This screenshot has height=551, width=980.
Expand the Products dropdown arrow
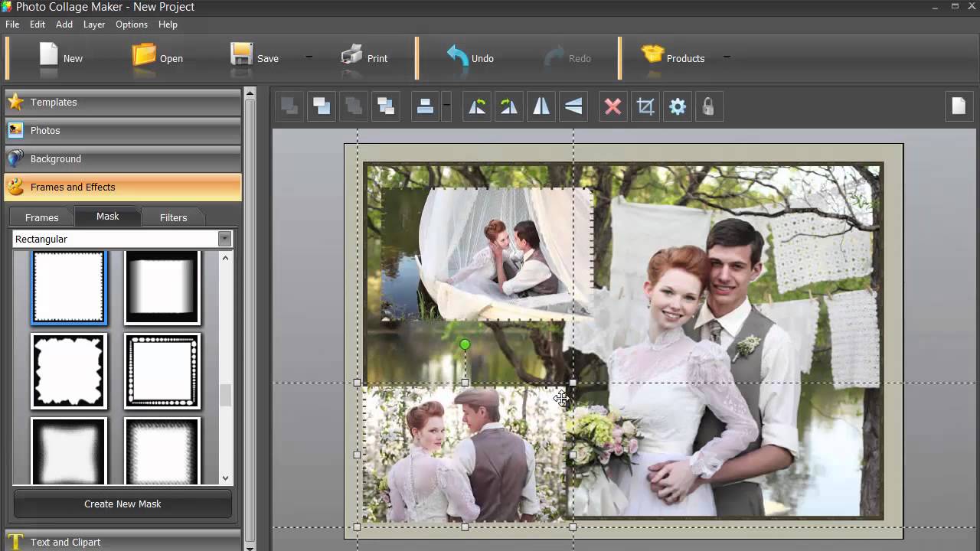click(x=727, y=56)
